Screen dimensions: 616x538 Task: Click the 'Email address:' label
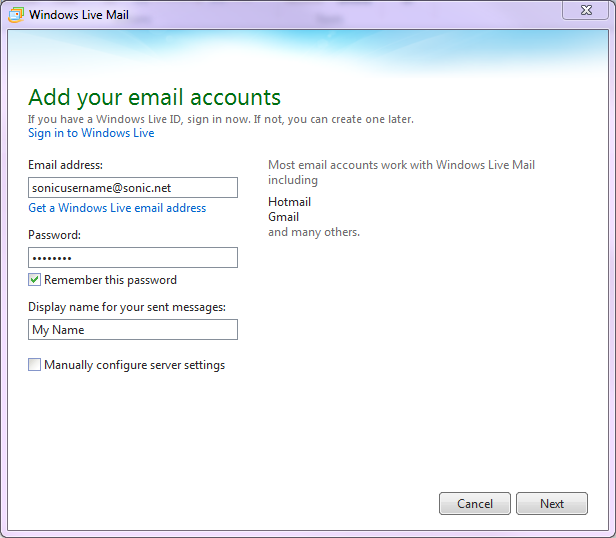[x=65, y=165]
